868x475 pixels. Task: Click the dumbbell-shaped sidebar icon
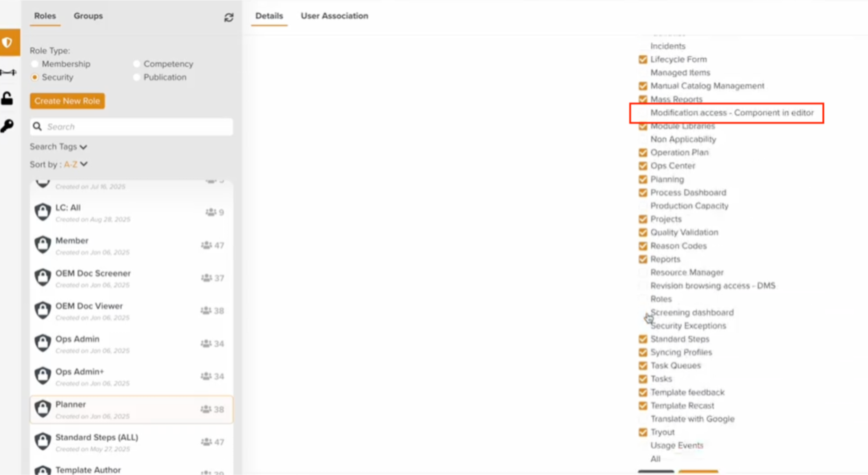point(8,72)
